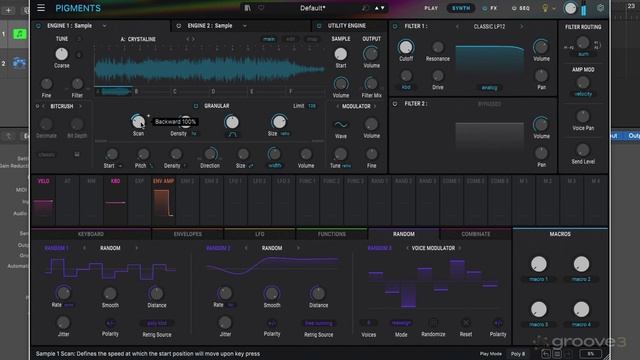
Task: Switch to the SYNTH view
Action: point(461,8)
